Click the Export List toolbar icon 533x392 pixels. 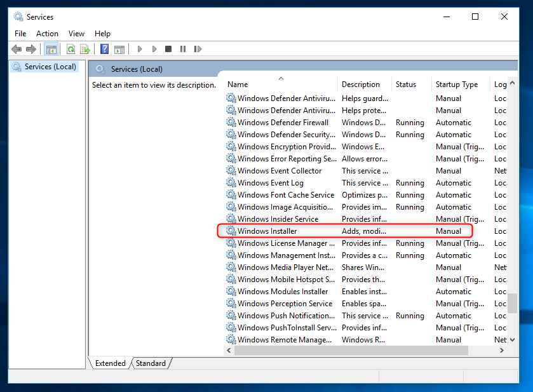point(85,49)
